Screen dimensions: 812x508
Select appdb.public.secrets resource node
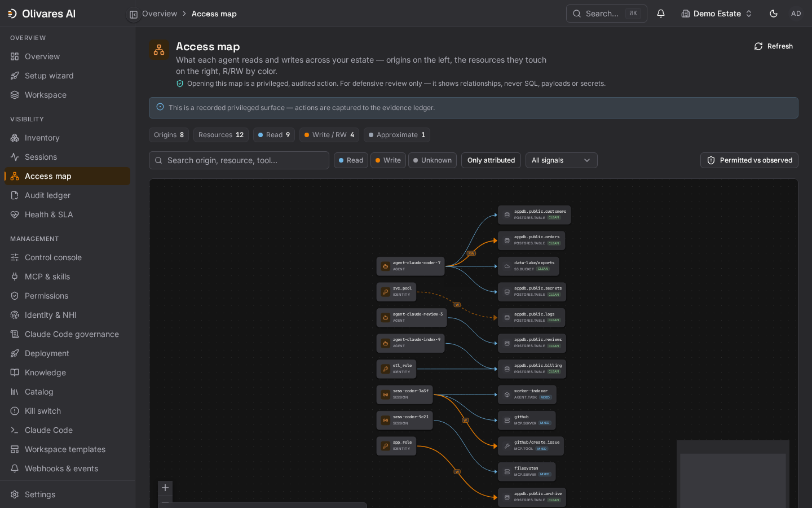(532, 292)
